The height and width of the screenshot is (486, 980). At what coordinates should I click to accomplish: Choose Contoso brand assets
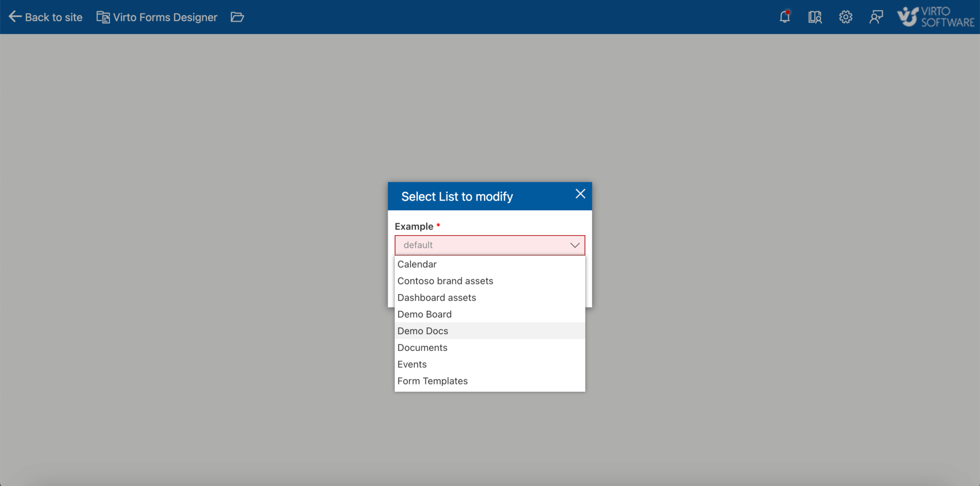coord(445,281)
